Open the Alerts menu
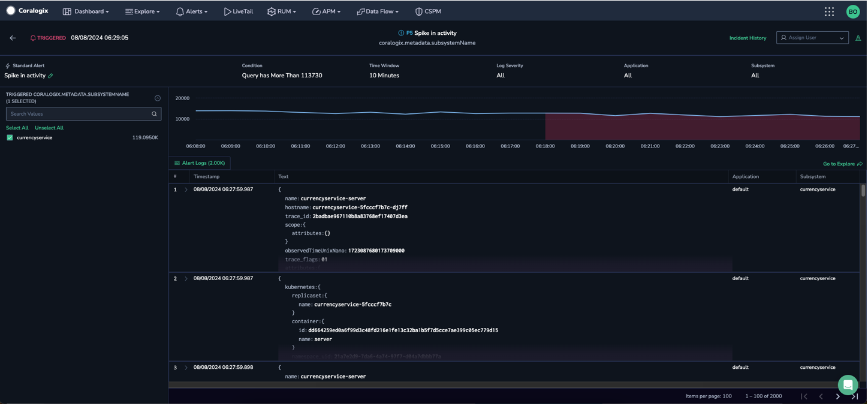 pos(192,11)
